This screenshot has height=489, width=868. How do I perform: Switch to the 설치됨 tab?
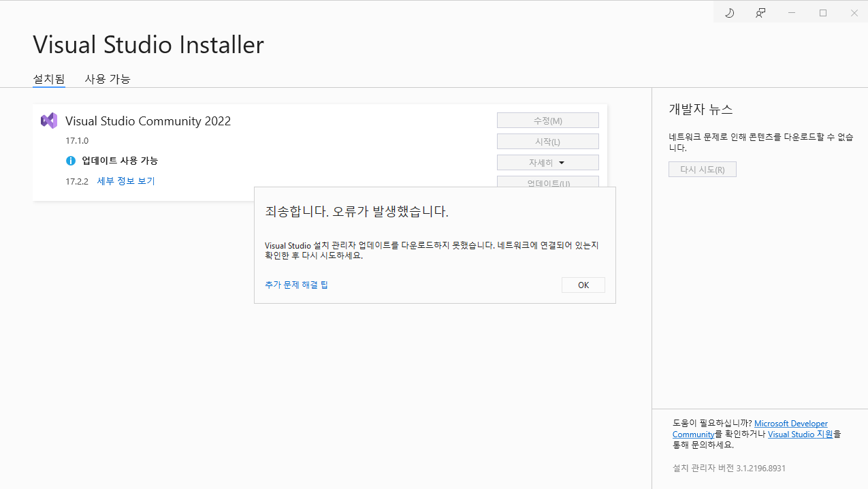(x=49, y=79)
